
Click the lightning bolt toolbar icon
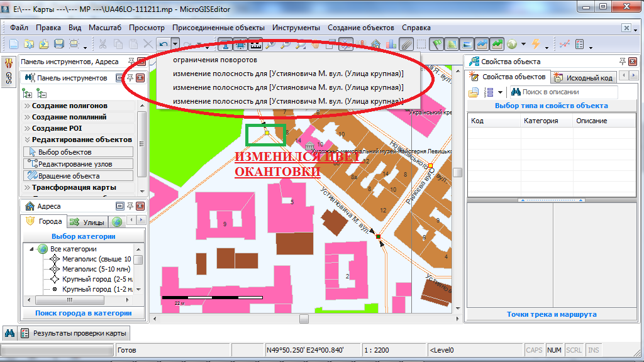pyautogui.click(x=536, y=44)
